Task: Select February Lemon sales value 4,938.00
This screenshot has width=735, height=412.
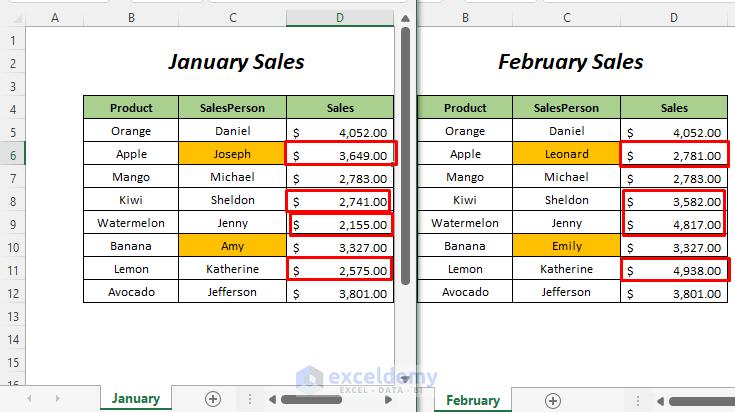Action: click(673, 268)
